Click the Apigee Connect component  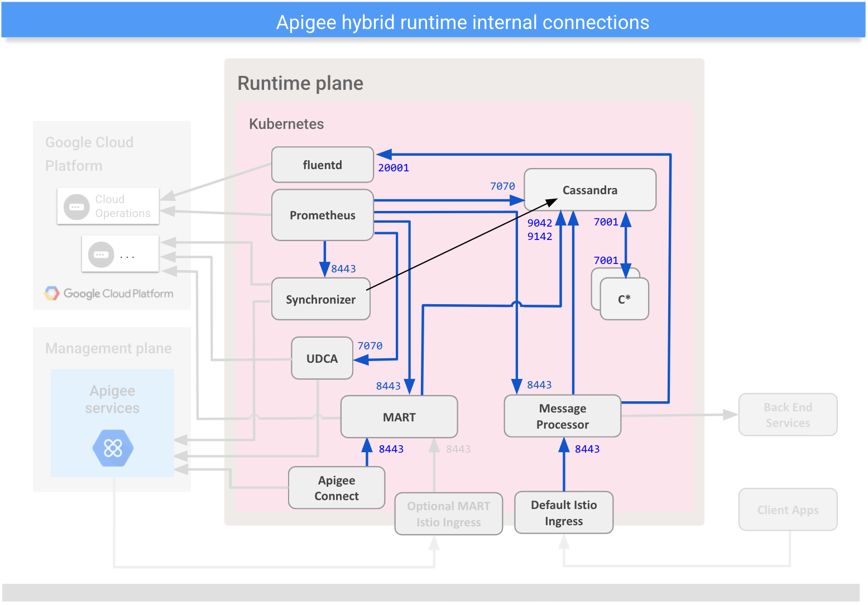click(x=336, y=488)
